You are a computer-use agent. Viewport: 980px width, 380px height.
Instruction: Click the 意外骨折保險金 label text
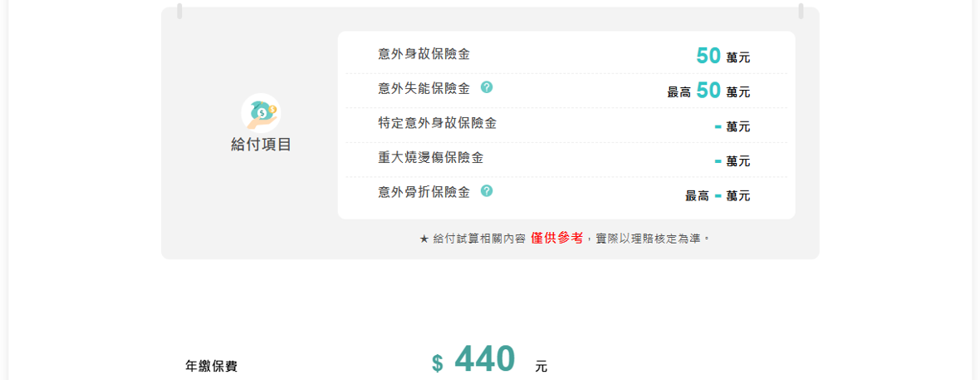point(424,192)
